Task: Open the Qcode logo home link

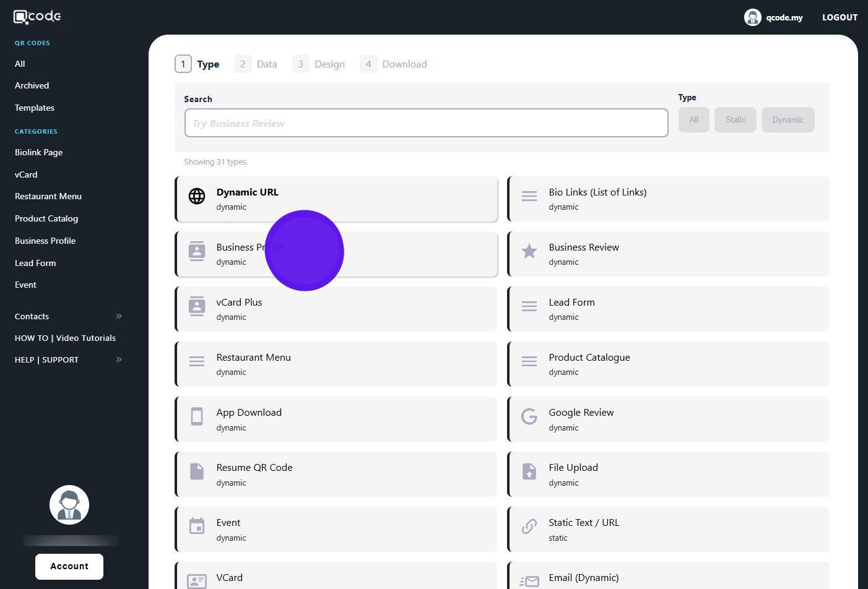Action: click(x=37, y=17)
